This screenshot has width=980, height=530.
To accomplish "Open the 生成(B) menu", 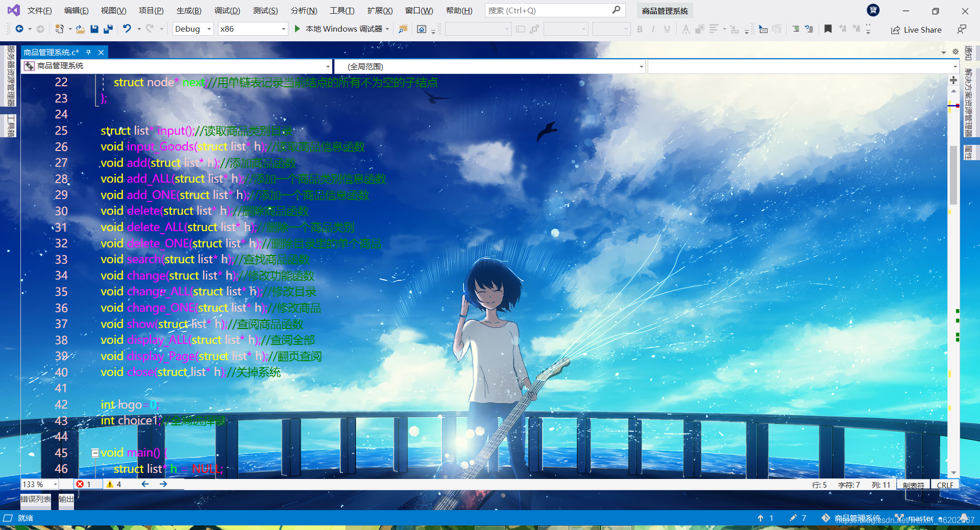I will pyautogui.click(x=189, y=11).
